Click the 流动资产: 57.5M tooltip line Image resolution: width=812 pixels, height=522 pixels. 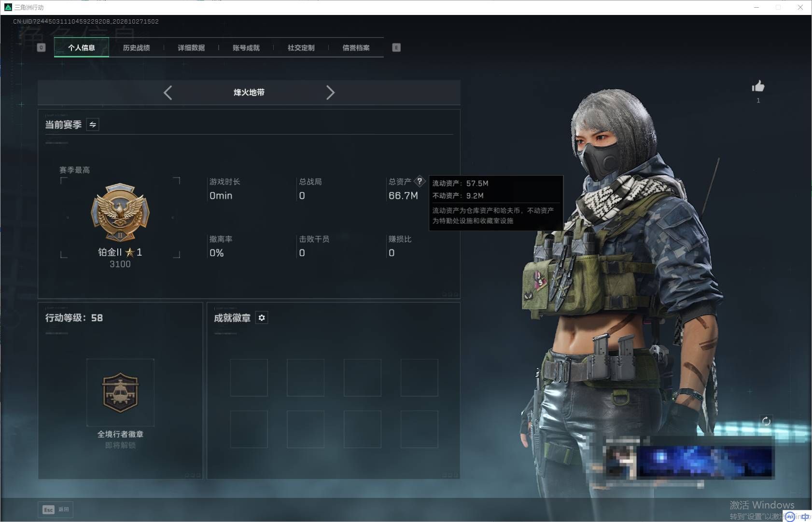(x=461, y=183)
